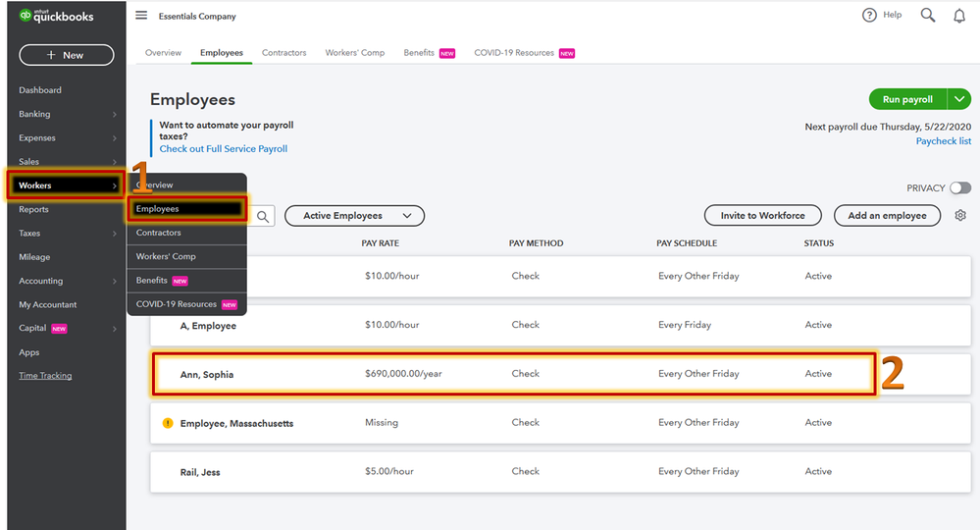Open the Rail, Jess employee row
980x530 pixels.
pos(560,472)
